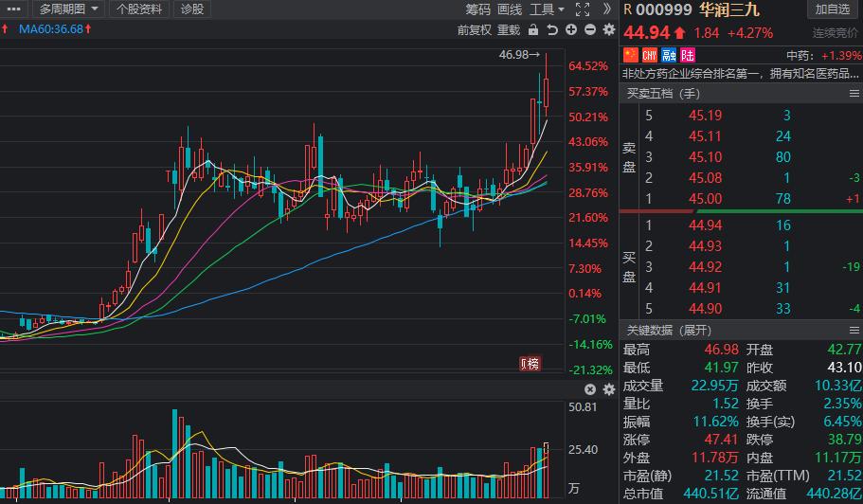
Task: Open the three-dot more options menu
Action: pyautogui.click(x=13, y=9)
